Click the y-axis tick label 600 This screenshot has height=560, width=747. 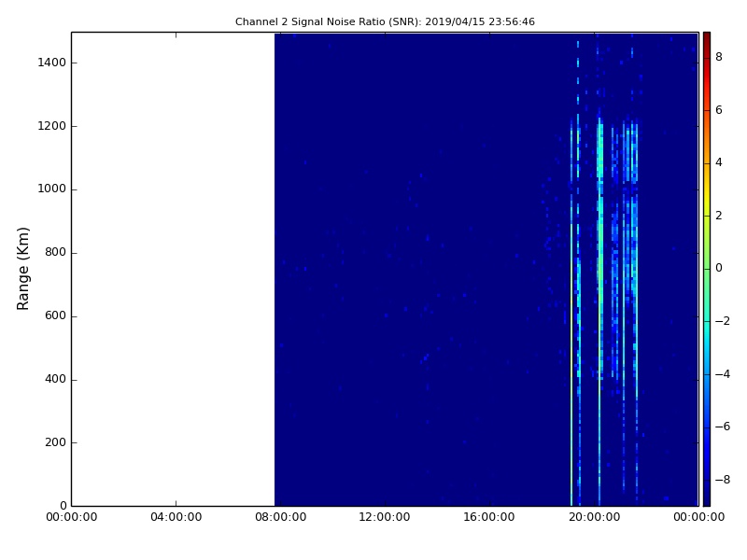pos(55,315)
